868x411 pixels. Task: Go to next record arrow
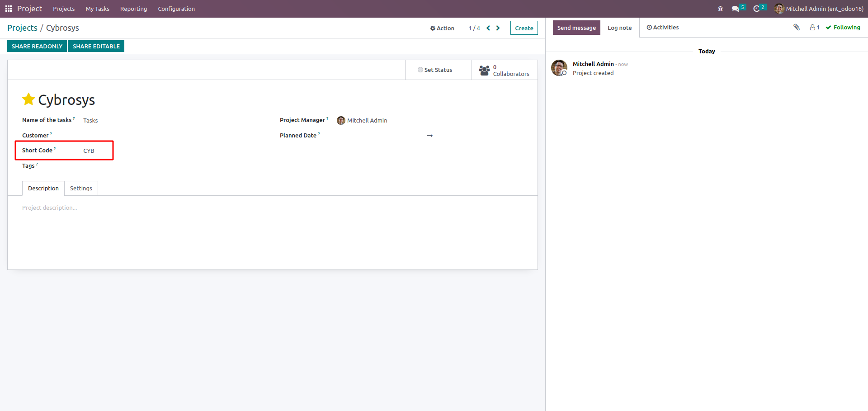[x=498, y=28]
